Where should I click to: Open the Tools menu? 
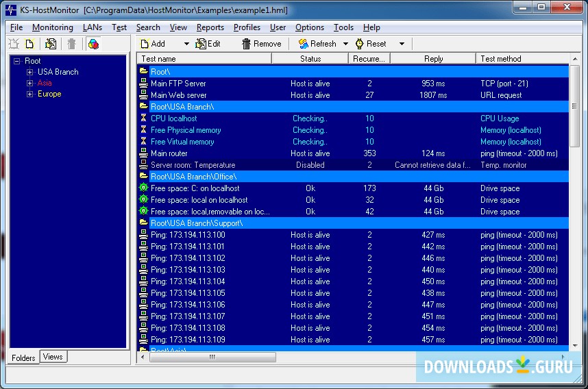point(343,27)
